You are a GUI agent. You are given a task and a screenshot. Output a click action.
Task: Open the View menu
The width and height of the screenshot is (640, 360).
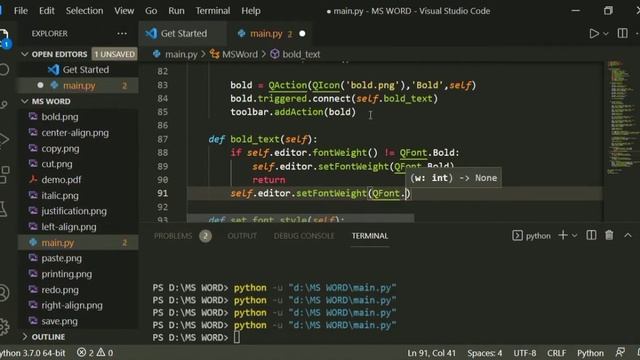(x=124, y=11)
